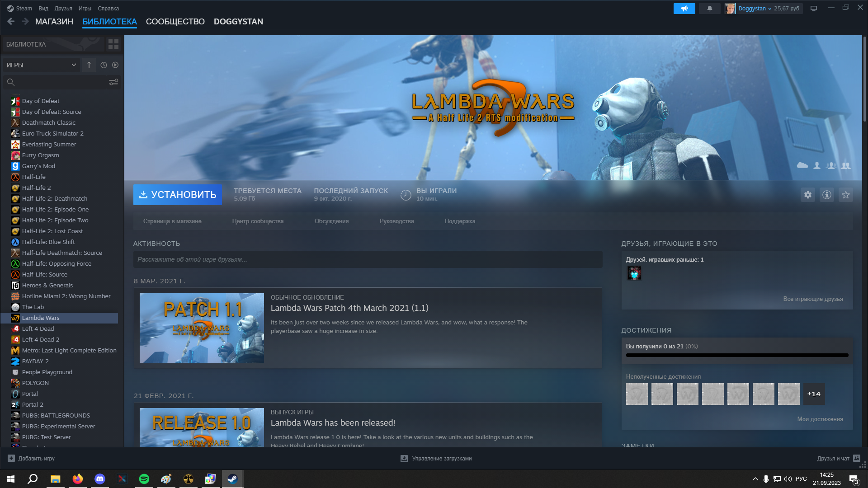
Task: Open Все играющие друзья link
Action: [813, 299]
